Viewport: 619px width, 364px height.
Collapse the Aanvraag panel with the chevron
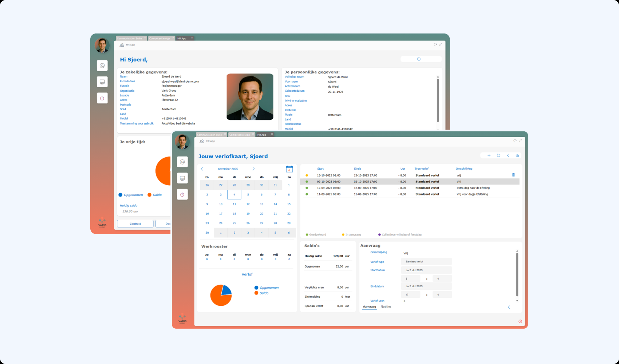[x=509, y=307]
